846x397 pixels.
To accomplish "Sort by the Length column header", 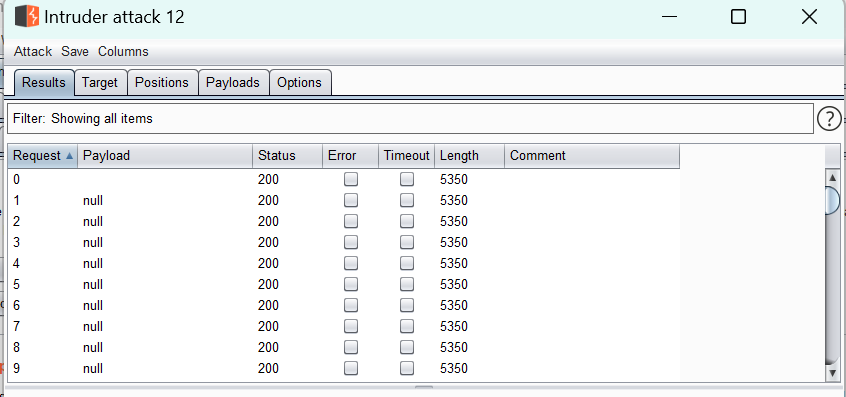I will pos(469,156).
